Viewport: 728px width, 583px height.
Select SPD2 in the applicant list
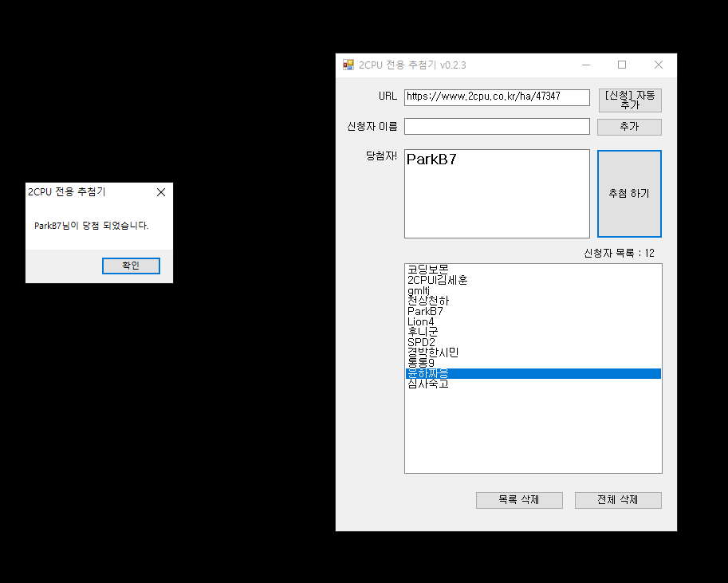(533, 342)
